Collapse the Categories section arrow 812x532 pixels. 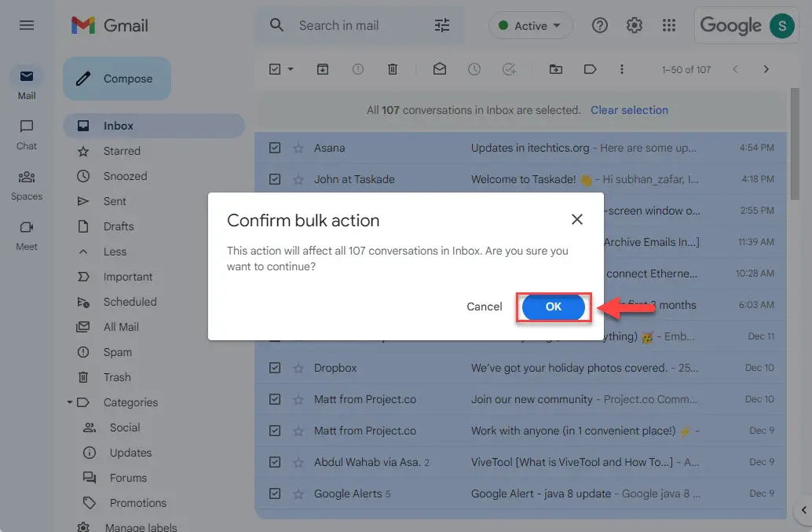pos(69,402)
